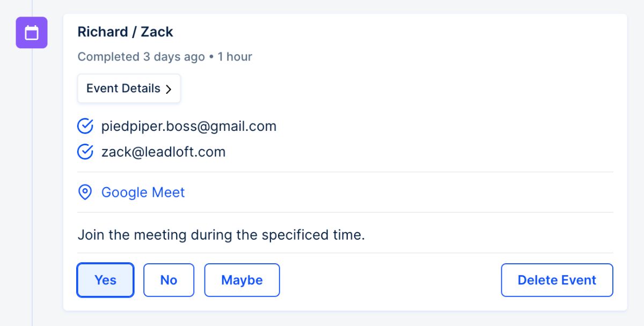Click the check-circle icon beside piedpiper.boss@gmail.com
The width and height of the screenshot is (644, 326).
(85, 127)
